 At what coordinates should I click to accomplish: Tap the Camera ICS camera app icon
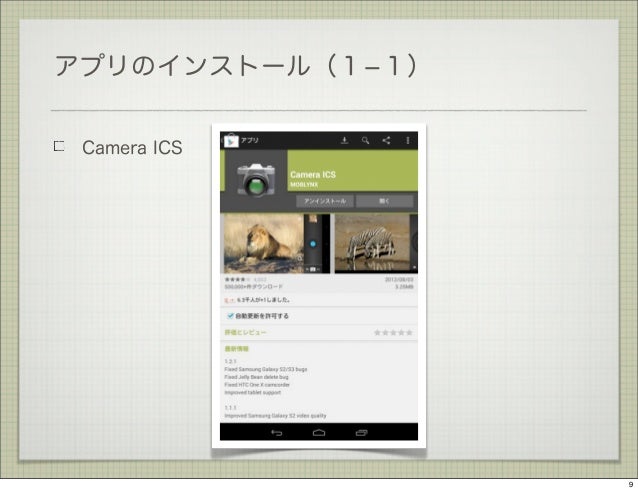pyautogui.click(x=256, y=179)
